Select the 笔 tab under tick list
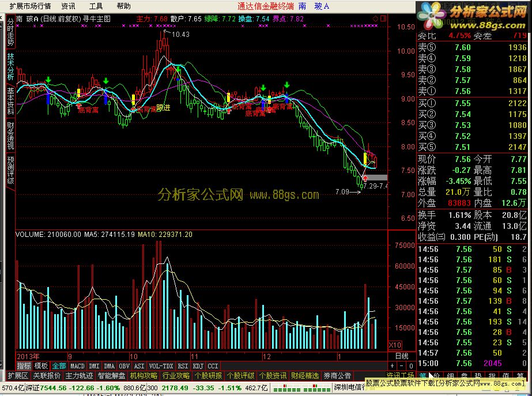Screen dimensions: 532x396 (x=422, y=376)
